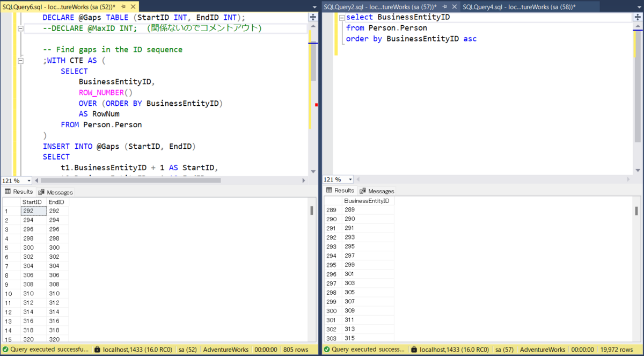Pin the SQLQuery6.sql tab
The image size is (644, 356).
[x=124, y=6]
